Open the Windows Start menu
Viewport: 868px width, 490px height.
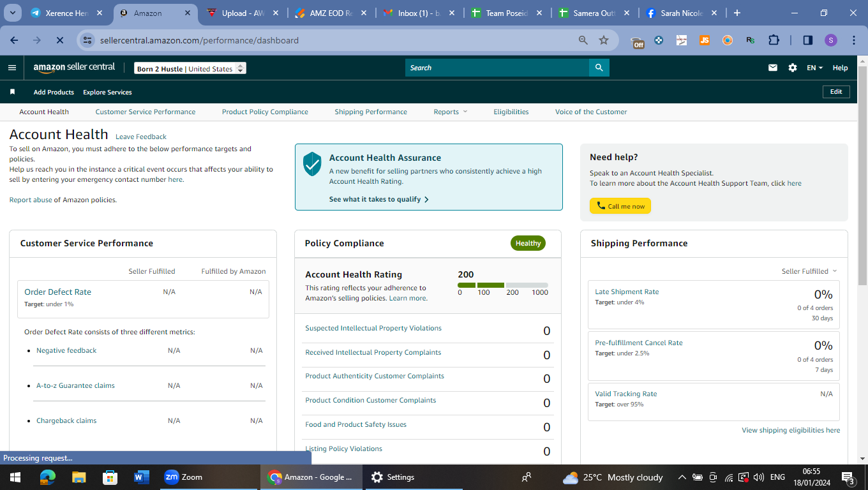(x=15, y=477)
